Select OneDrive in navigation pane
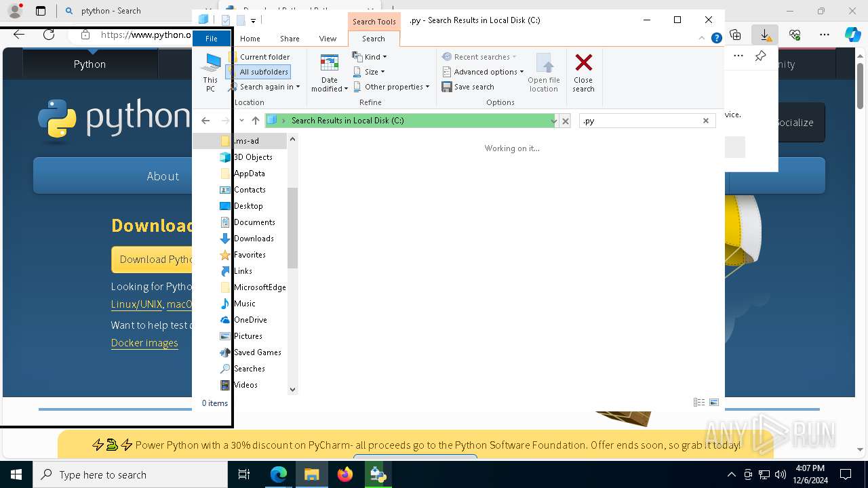Viewport: 868px width, 488px height. (250, 320)
